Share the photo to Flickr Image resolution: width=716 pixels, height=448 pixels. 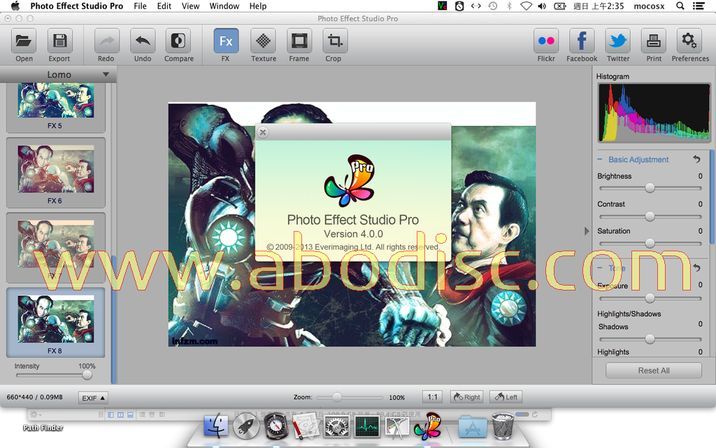pos(546,42)
